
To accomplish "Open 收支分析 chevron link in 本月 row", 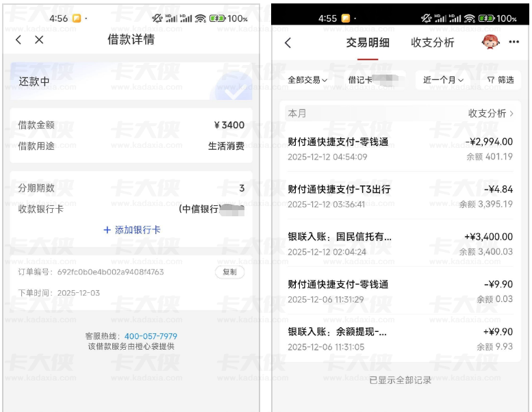I will tap(491, 113).
